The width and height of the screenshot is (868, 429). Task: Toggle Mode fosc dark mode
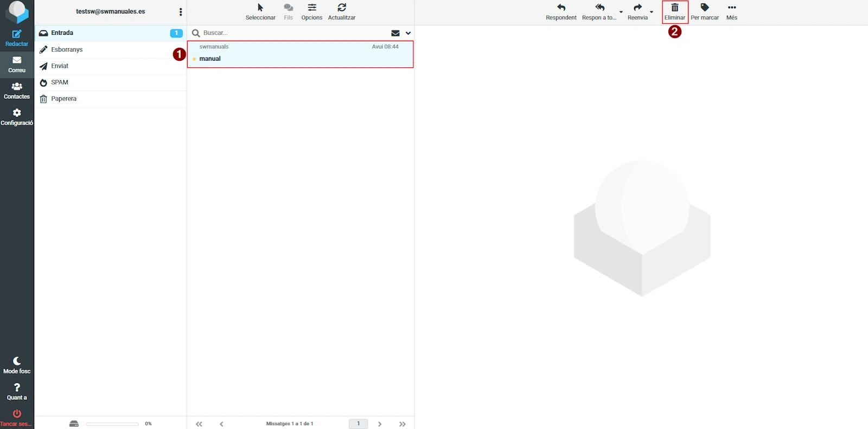[x=17, y=361]
